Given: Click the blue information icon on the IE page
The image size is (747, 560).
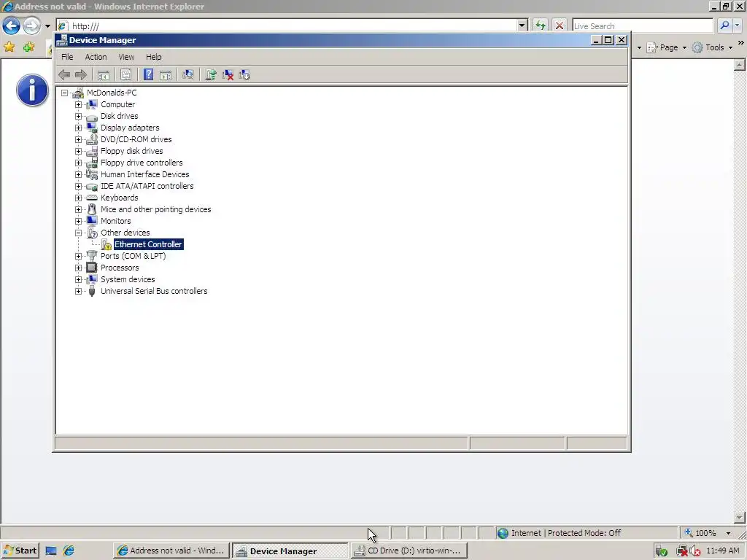Looking at the screenshot, I should pyautogui.click(x=32, y=90).
